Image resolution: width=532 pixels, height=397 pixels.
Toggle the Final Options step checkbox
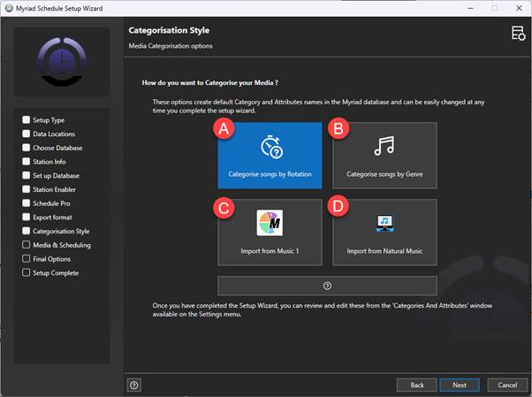click(27, 258)
